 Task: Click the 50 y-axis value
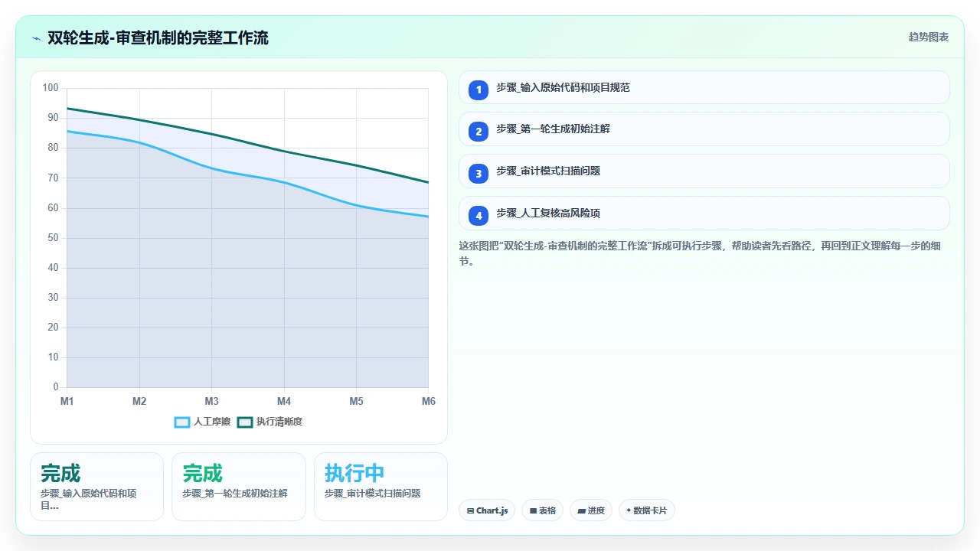click(53, 238)
